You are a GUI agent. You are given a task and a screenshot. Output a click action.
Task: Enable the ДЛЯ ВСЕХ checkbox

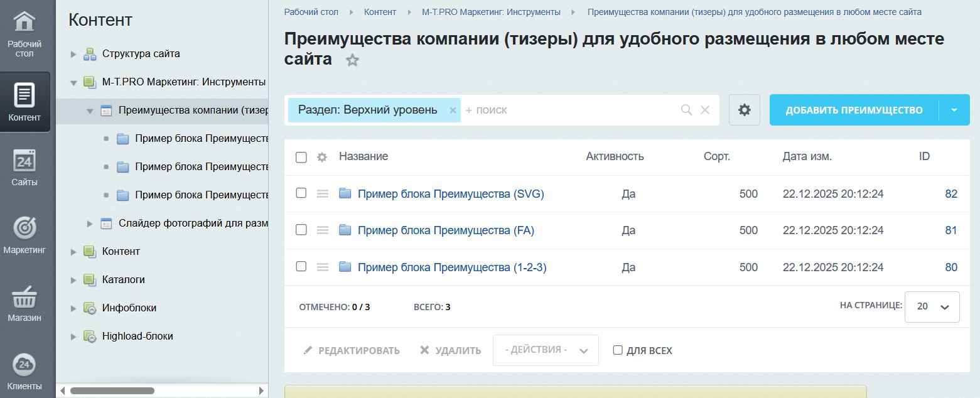pos(617,350)
